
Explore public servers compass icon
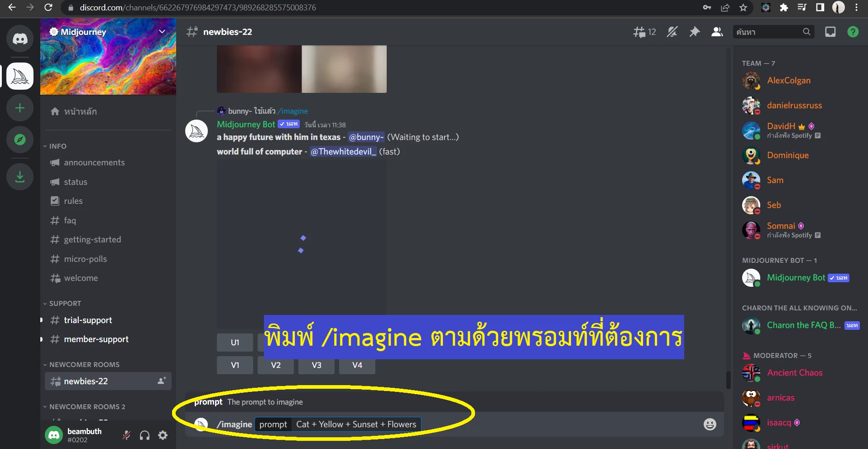pos(20,140)
